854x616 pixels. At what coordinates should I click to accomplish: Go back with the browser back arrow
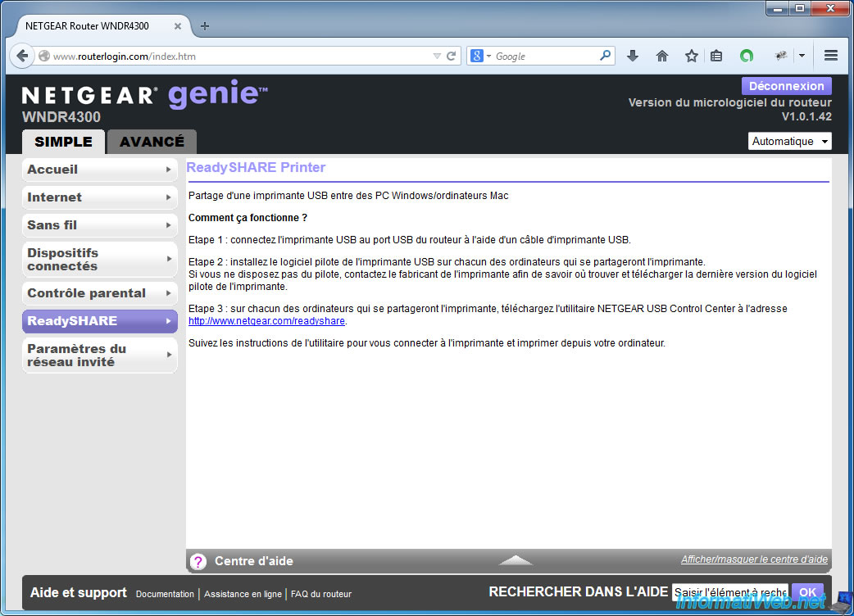pyautogui.click(x=22, y=56)
